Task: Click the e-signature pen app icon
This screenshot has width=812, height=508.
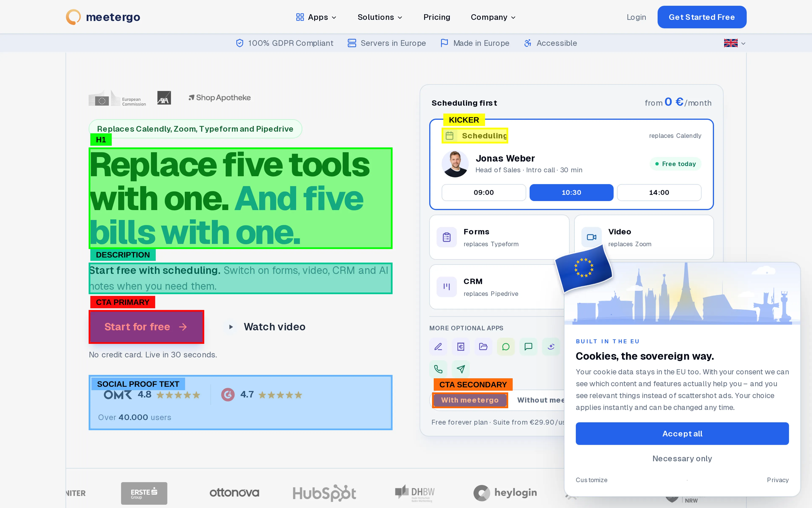Action: coord(438,346)
